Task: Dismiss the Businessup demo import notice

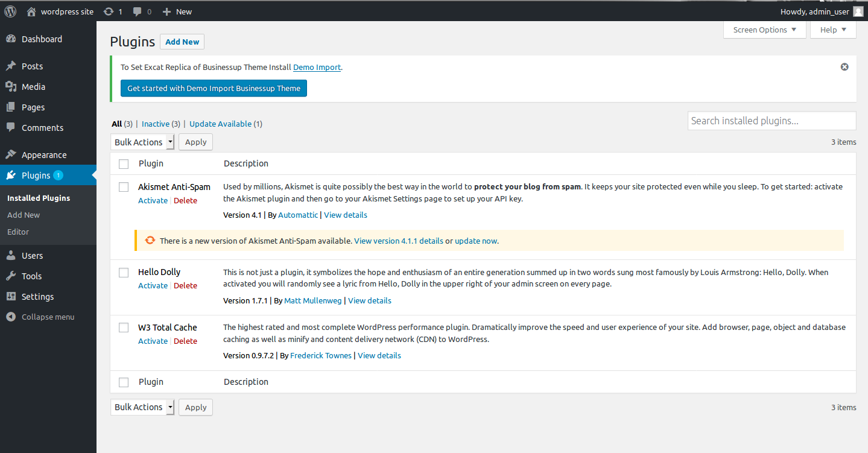Action: coord(844,67)
